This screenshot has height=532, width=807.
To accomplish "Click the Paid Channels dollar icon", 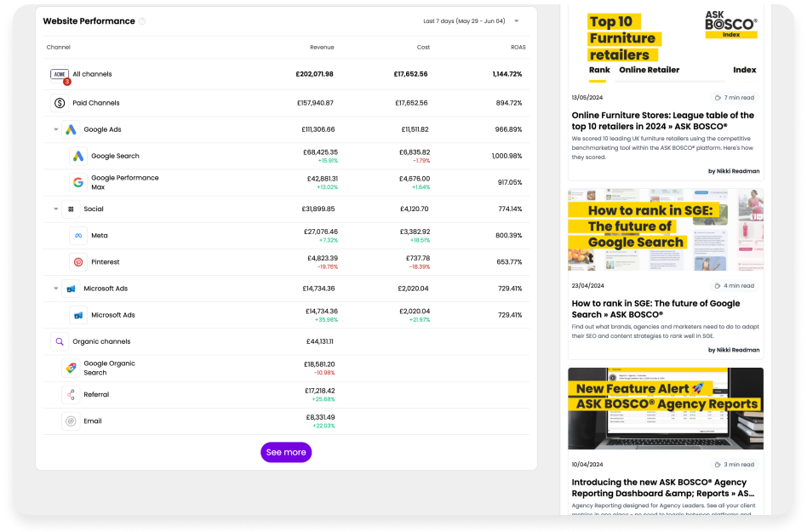I will [x=60, y=103].
